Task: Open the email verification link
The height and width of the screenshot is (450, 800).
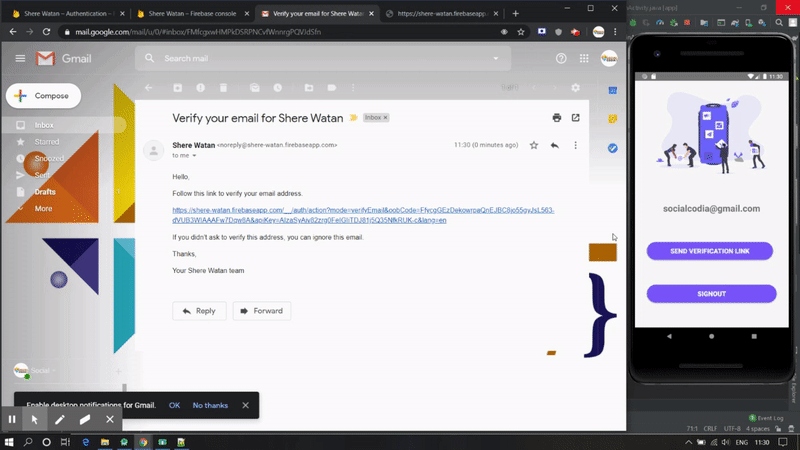Action: 363,215
